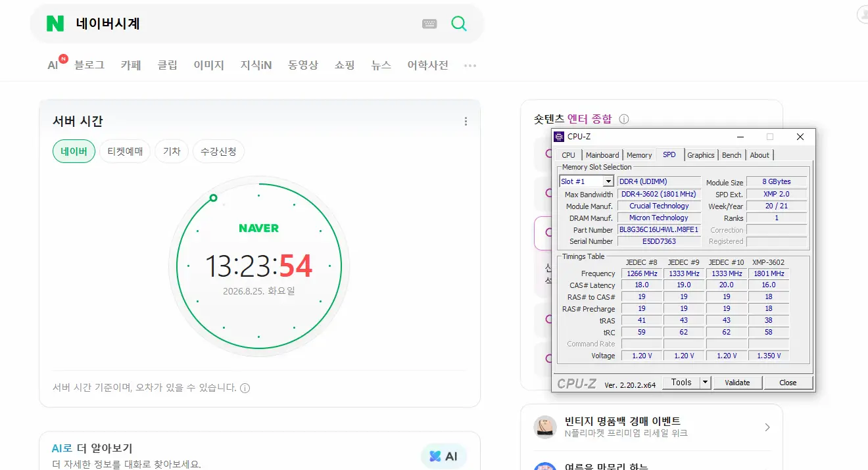The height and width of the screenshot is (470, 868).
Task: Click the Validate button in CPU-Z
Action: 737,382
